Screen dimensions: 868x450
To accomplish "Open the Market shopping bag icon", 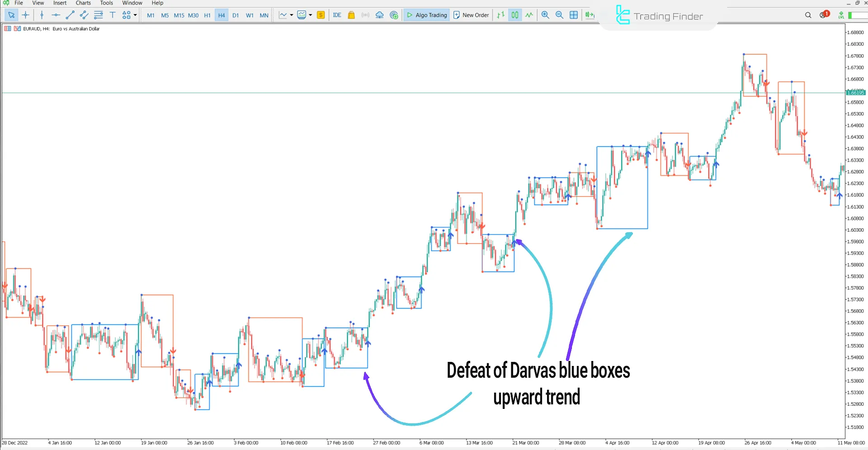I will point(351,15).
